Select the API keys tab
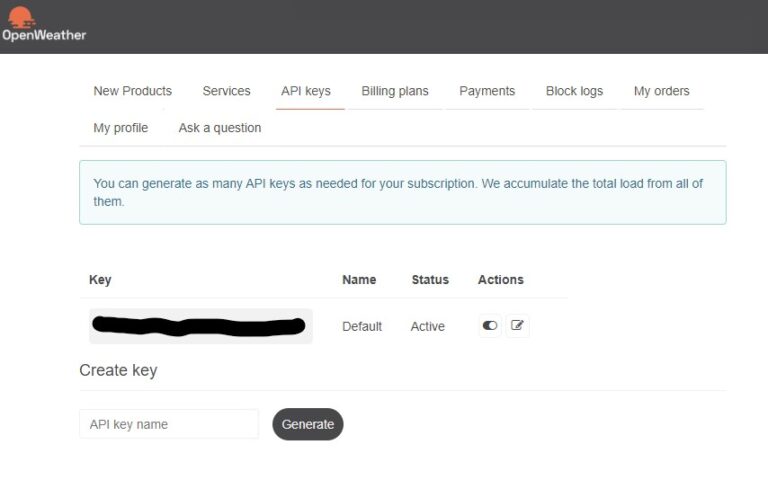The height and width of the screenshot is (480, 768). click(305, 91)
